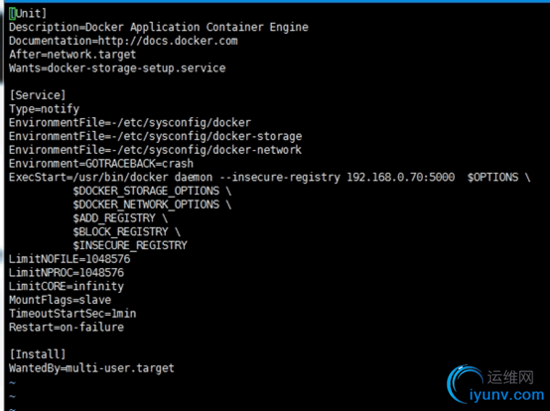
Task: Click Wants=docker-storage-setup.service line
Action: tap(117, 68)
